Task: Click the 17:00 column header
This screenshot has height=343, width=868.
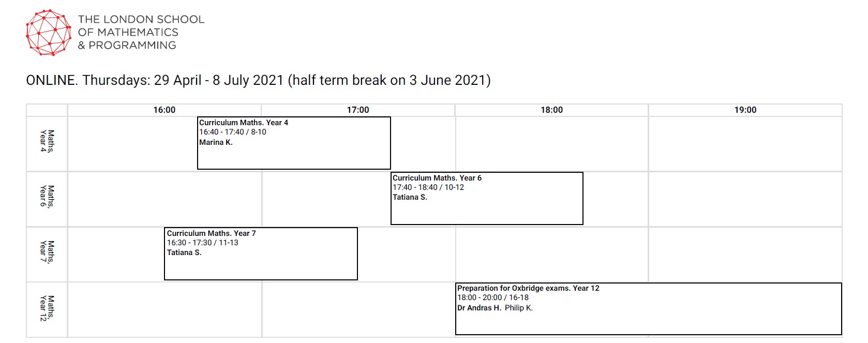Action: [358, 110]
